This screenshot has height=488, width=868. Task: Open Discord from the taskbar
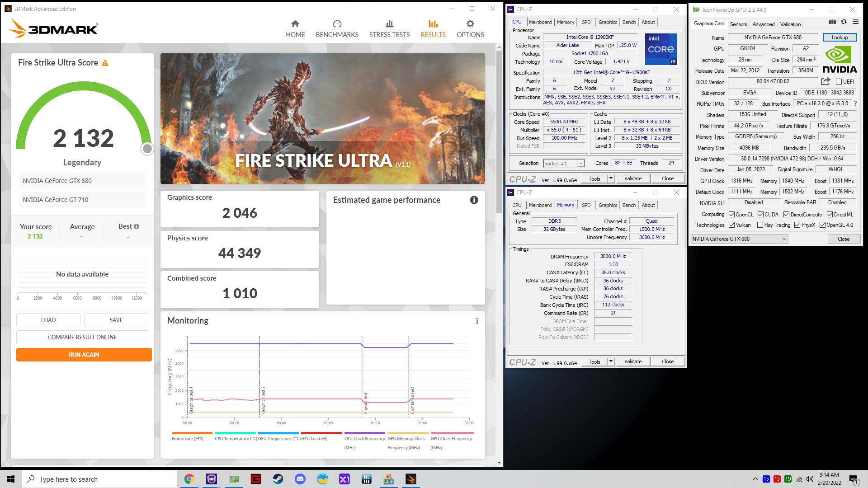(x=300, y=479)
